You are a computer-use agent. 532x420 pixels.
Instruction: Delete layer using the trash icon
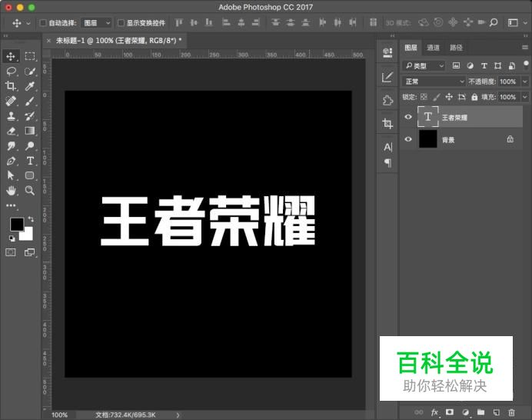pyautogui.click(x=511, y=412)
